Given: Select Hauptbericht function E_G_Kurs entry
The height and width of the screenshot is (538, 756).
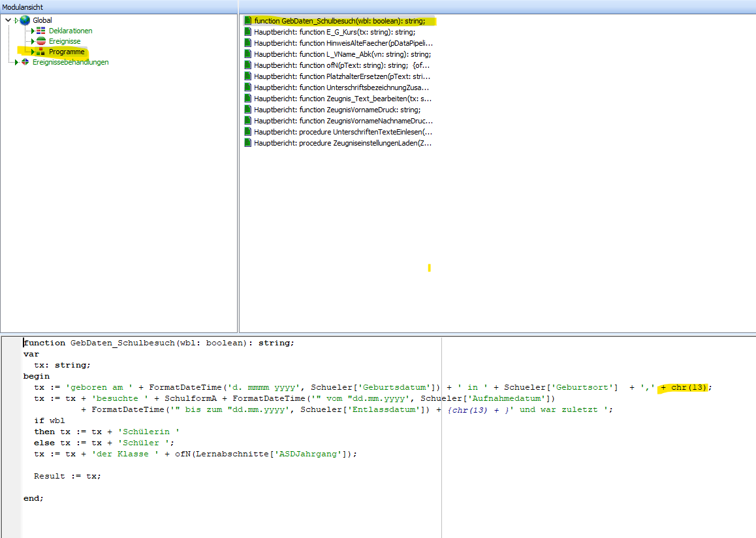Looking at the screenshot, I should 335,32.
